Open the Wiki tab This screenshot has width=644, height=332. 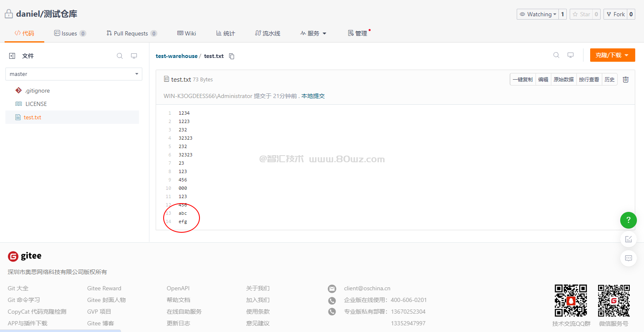click(187, 33)
